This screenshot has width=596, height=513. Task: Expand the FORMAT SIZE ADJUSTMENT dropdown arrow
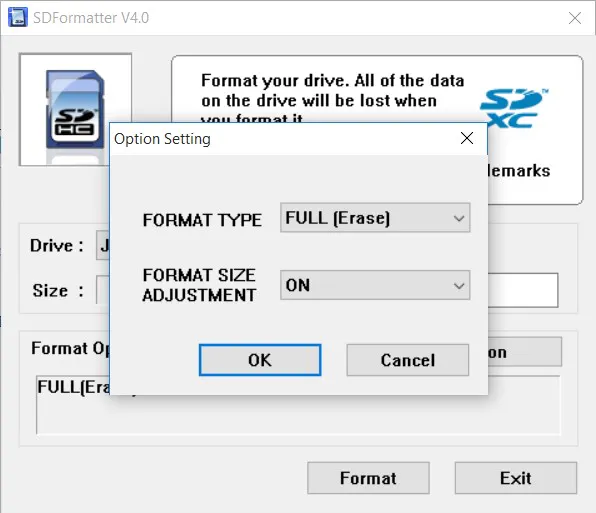click(x=459, y=285)
